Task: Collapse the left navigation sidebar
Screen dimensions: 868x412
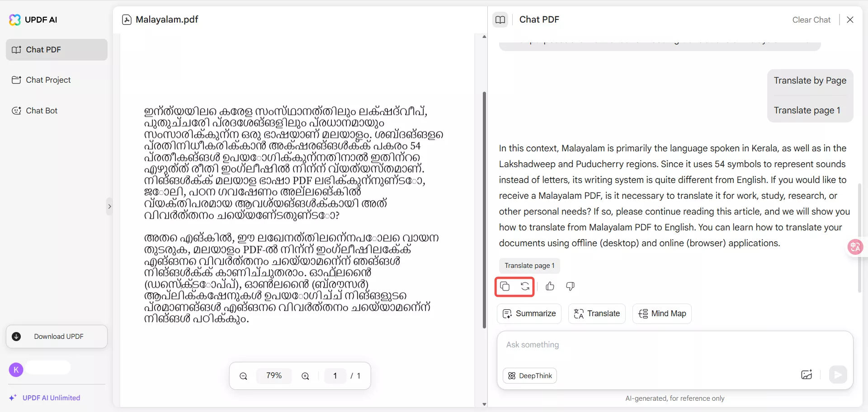Action: tap(109, 206)
